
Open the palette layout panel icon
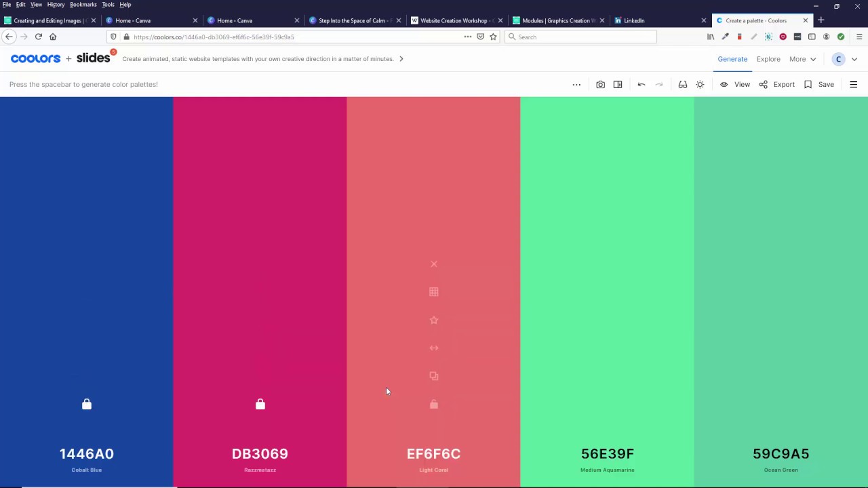[618, 85]
